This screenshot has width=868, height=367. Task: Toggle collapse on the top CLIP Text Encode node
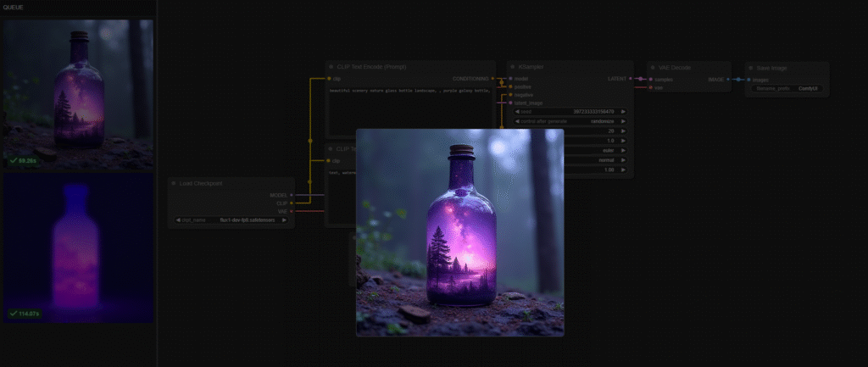click(x=332, y=66)
